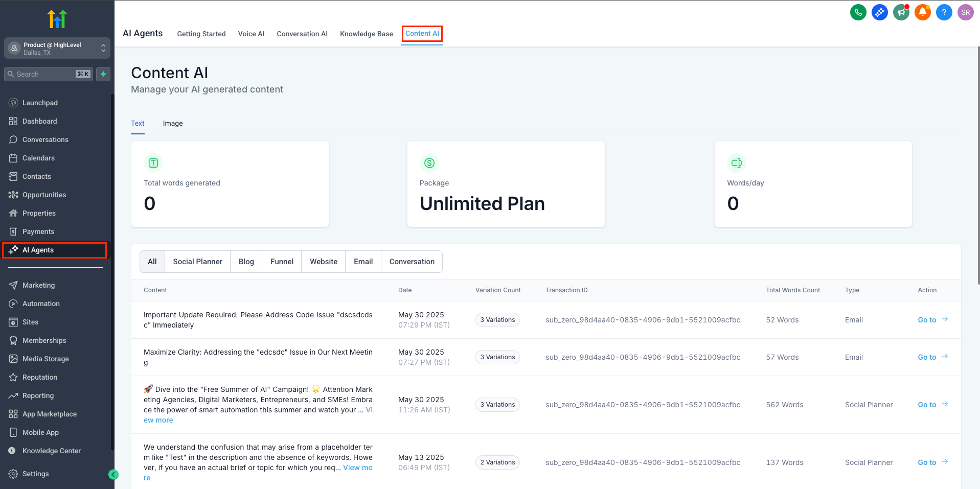Open the blue AI sparkle assistant icon
980x489 pixels.
click(879, 12)
